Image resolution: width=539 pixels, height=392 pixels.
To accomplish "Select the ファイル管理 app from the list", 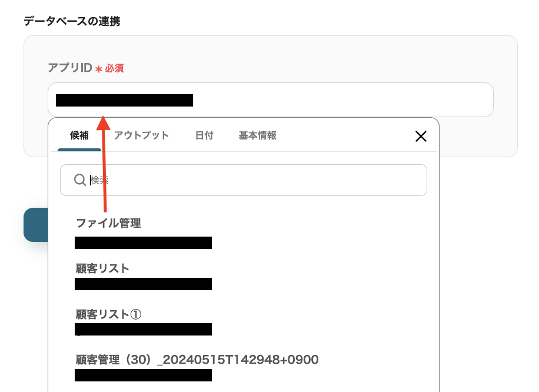I will coord(108,224).
